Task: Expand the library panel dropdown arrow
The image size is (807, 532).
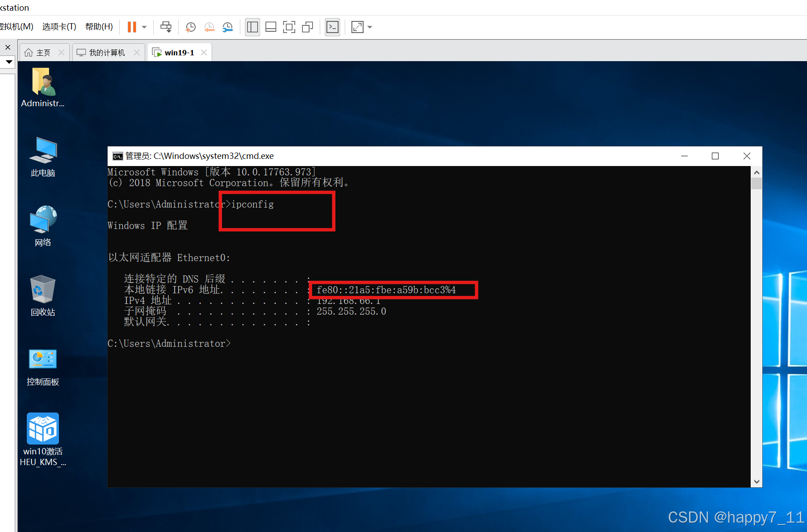Action: 9,62
